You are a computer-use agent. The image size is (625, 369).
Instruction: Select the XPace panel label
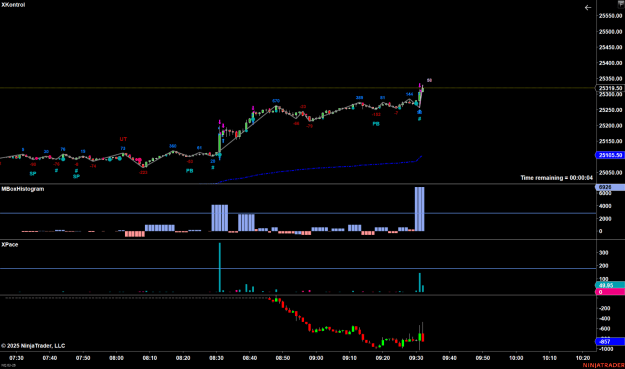pos(10,245)
